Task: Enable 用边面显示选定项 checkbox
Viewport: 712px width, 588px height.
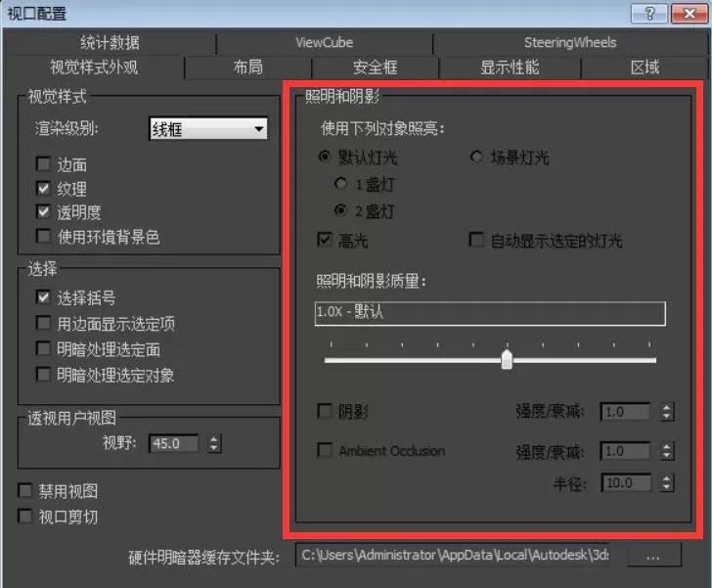Action: point(43,323)
